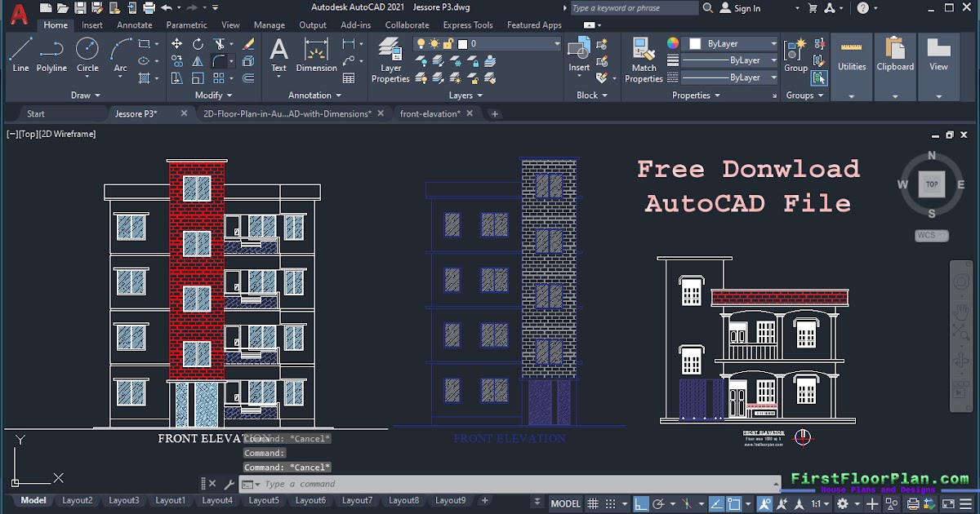Click the add layout plus button
This screenshot has height=514, width=980.
point(484,500)
